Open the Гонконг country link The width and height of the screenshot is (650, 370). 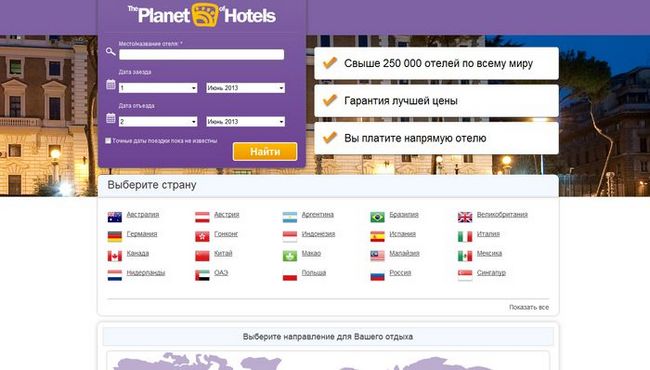pos(226,234)
